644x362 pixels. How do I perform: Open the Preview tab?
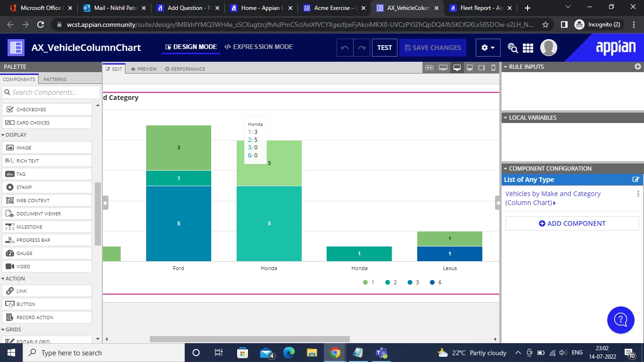pos(144,69)
